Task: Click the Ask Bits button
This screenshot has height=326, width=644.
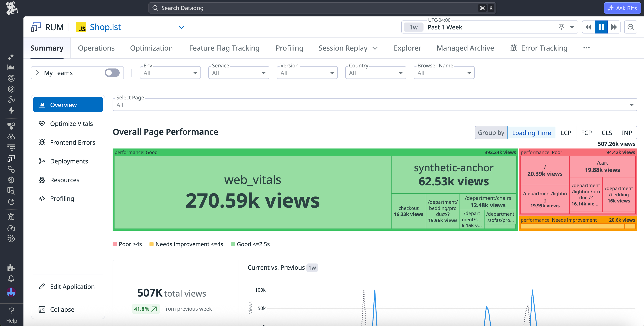Action: 622,8
